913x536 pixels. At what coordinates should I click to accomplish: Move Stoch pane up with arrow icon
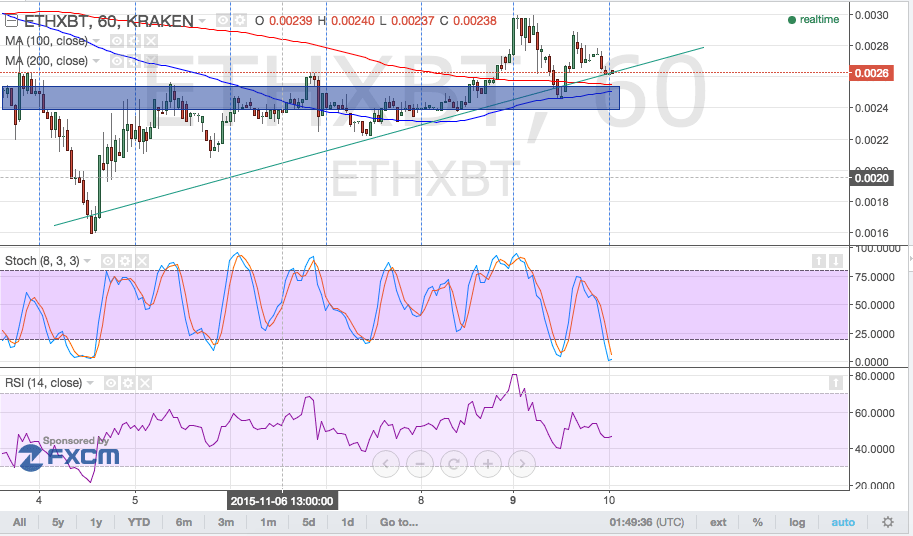[x=819, y=261]
